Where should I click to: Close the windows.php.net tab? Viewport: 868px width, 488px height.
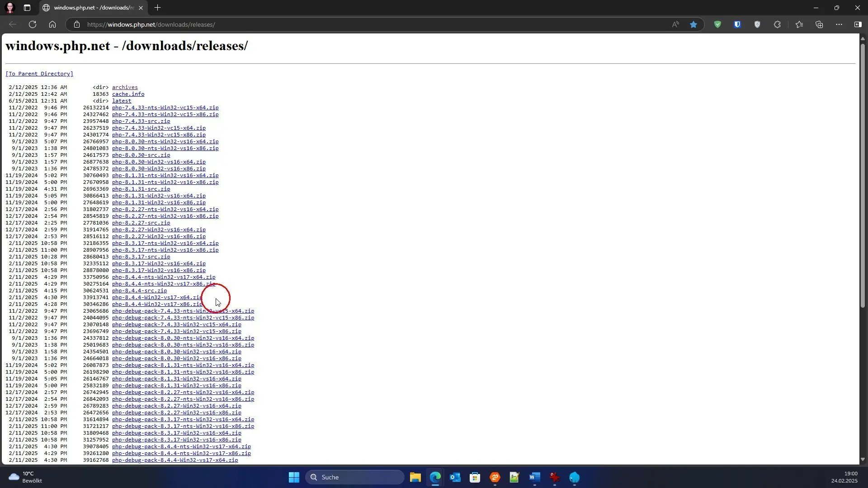click(141, 8)
